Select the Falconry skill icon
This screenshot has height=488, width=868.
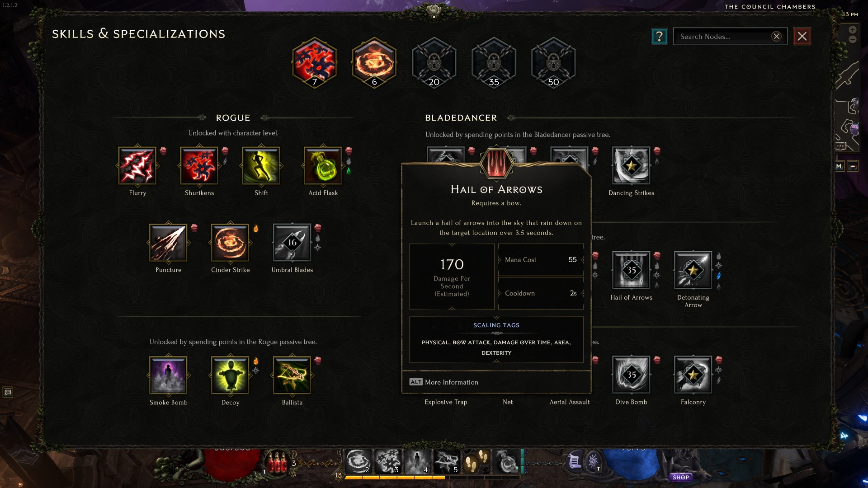693,375
